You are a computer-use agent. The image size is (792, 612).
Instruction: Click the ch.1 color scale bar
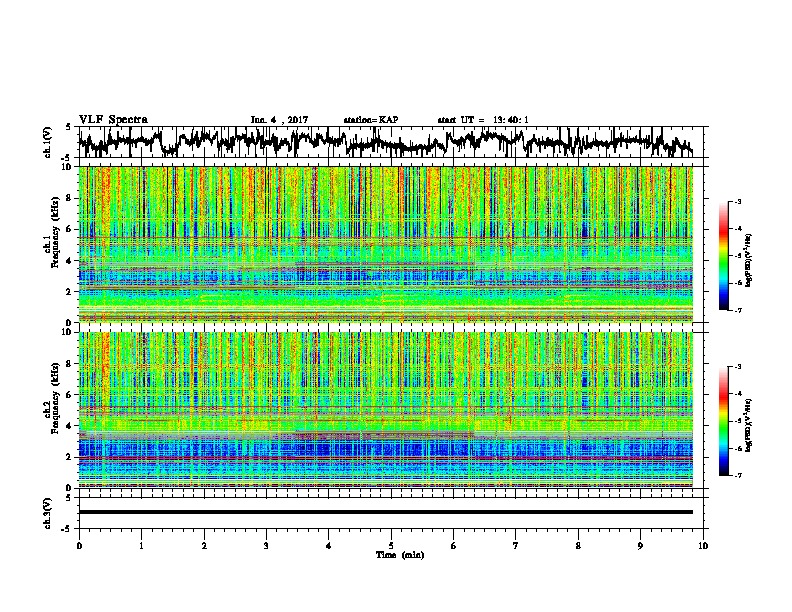tap(723, 256)
